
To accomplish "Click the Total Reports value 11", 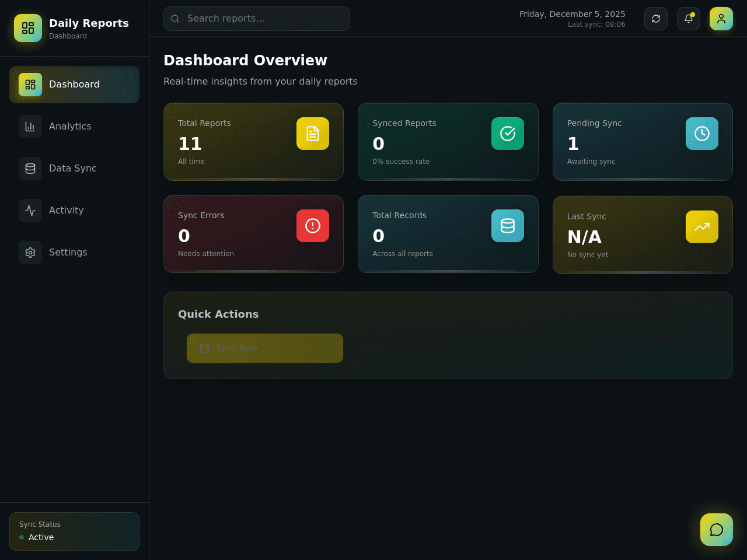I will pyautogui.click(x=190, y=143).
